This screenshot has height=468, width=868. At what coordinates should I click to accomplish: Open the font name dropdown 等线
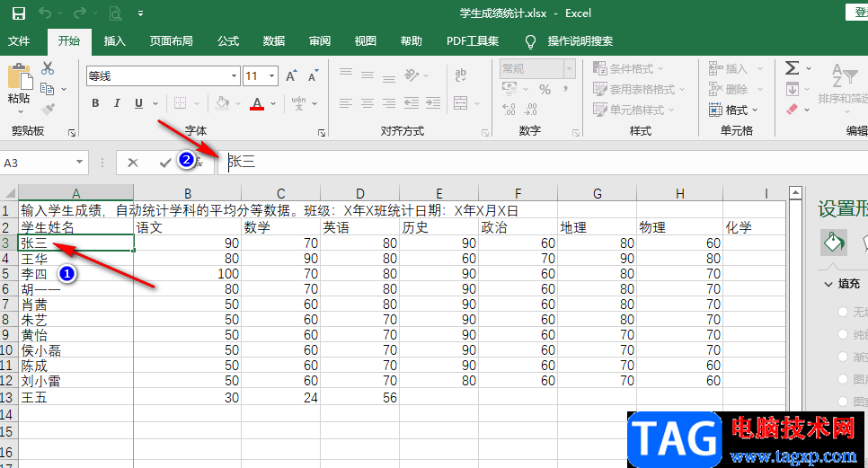tap(235, 76)
